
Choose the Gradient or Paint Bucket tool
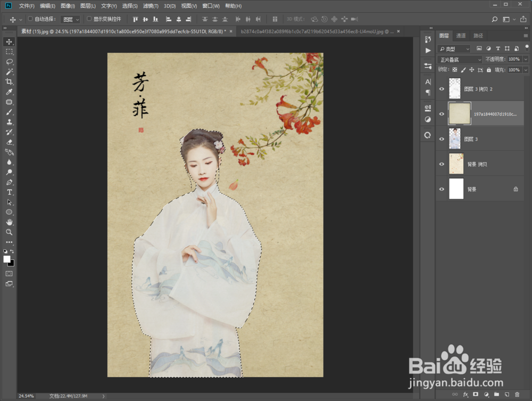pyautogui.click(x=9, y=152)
